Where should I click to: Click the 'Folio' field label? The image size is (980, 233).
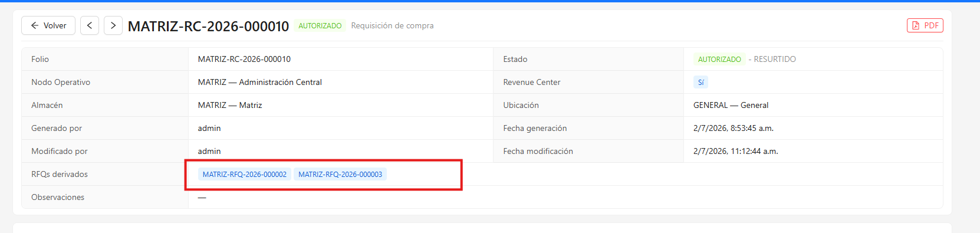pos(40,59)
